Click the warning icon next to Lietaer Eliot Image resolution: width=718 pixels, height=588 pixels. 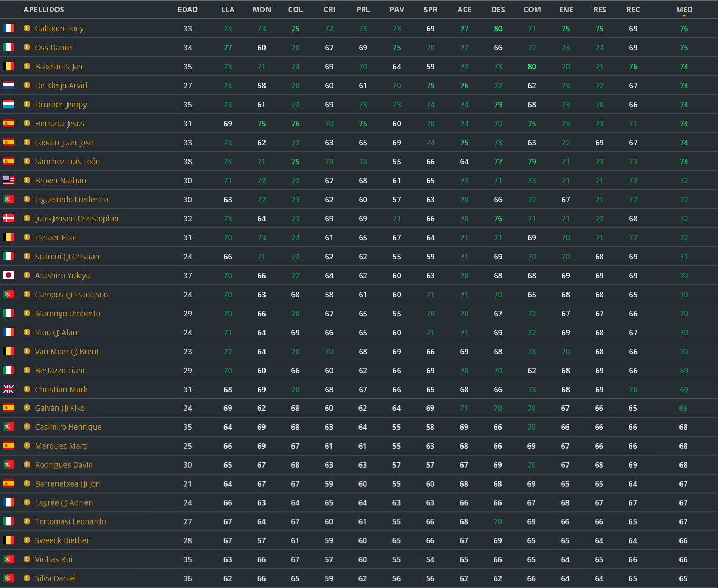pos(27,237)
